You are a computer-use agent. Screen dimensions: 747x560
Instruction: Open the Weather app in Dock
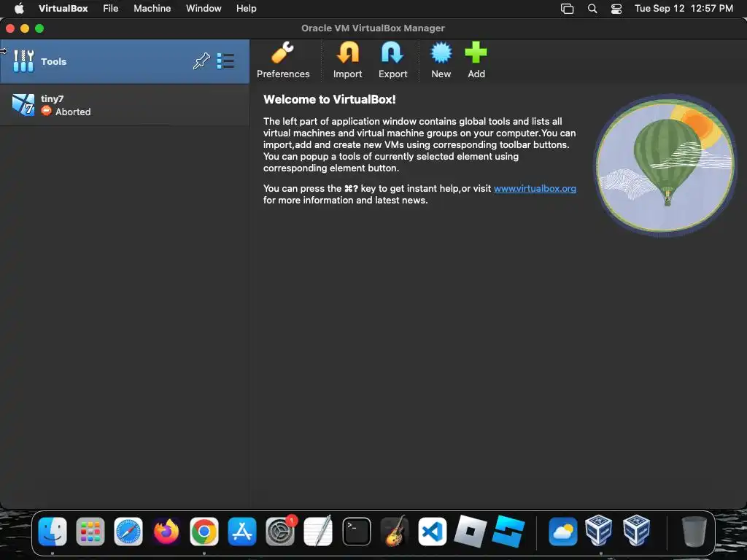pos(562,532)
